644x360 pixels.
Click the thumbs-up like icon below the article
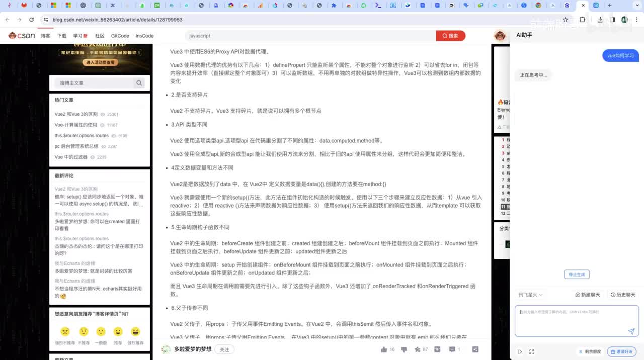pos(384,349)
